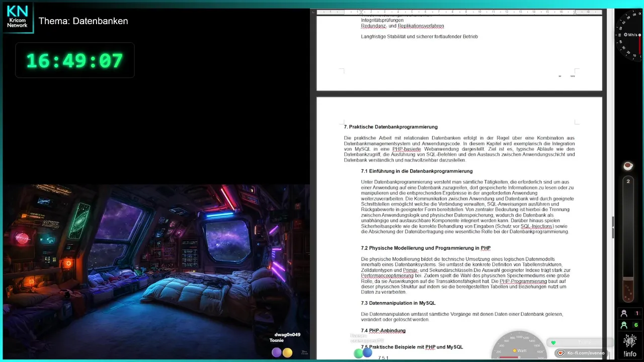Screen dimensions: 644x362
Task: Click the Ko-fi cup icon
Action: (x=560, y=353)
